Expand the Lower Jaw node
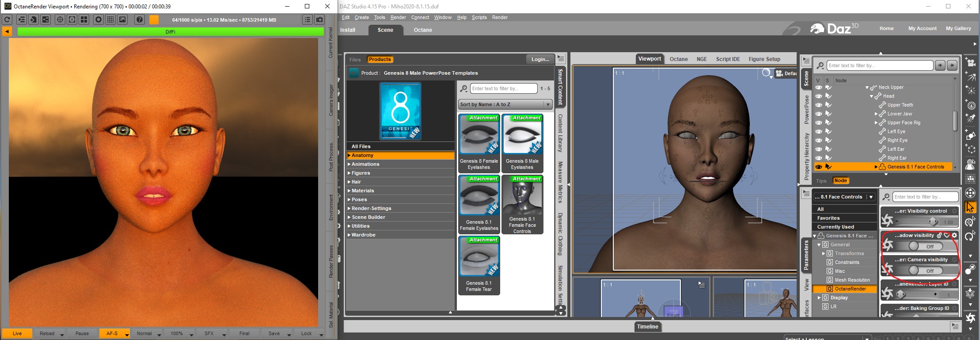 876,114
